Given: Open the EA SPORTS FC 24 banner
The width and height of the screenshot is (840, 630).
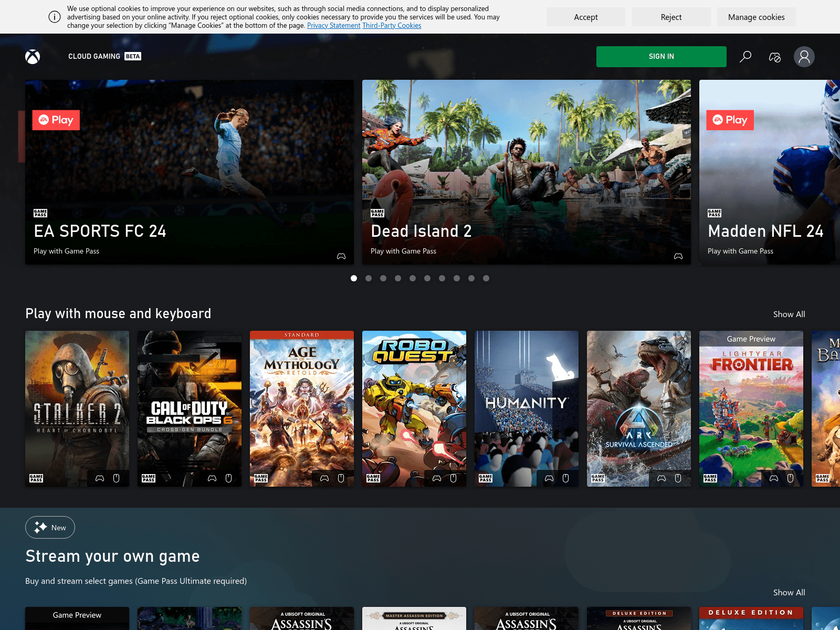Looking at the screenshot, I should [x=190, y=172].
